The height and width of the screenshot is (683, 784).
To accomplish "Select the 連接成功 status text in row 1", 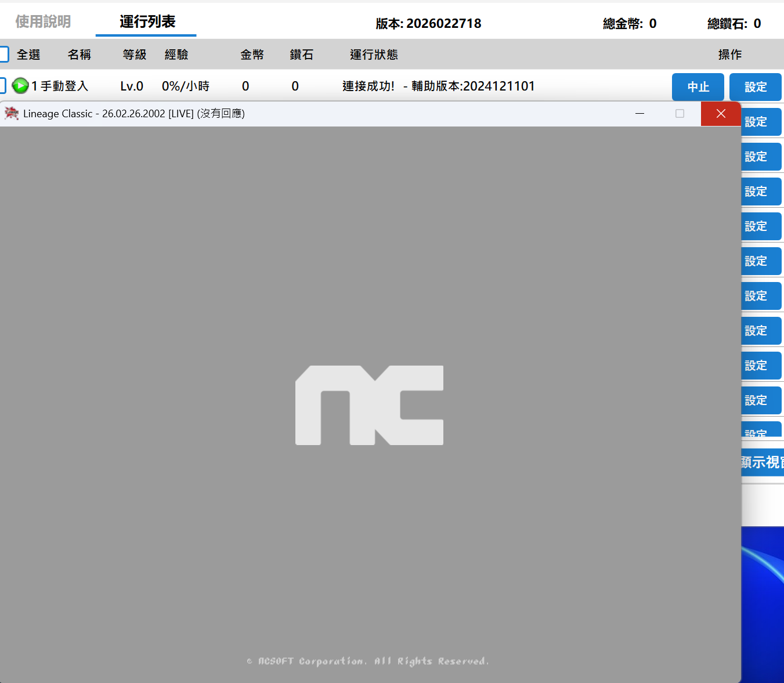I will (368, 86).
